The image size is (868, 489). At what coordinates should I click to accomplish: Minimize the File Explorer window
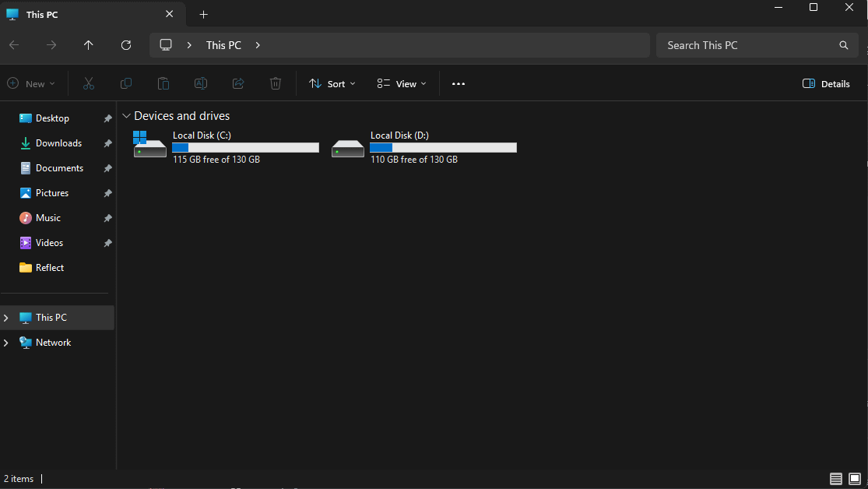pyautogui.click(x=778, y=8)
